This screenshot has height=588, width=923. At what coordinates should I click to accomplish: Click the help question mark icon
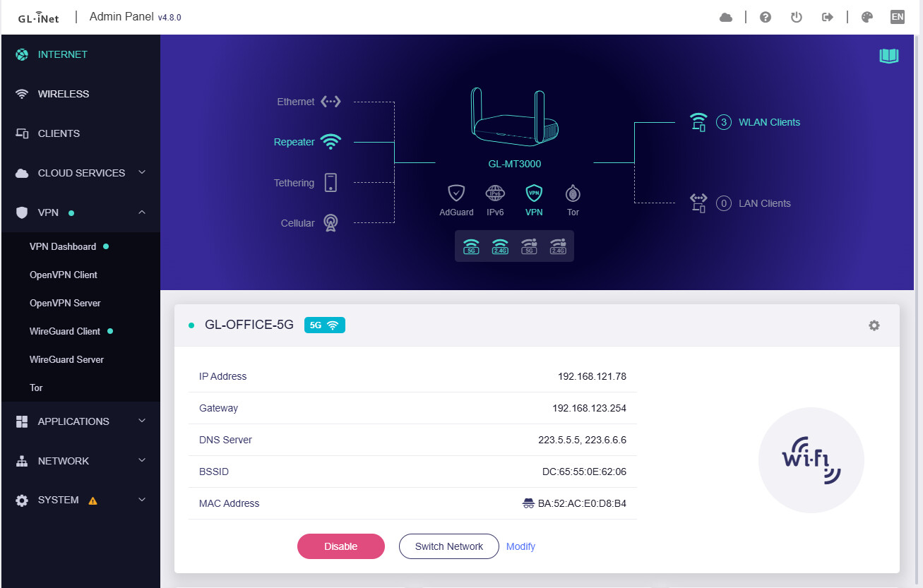pos(766,17)
